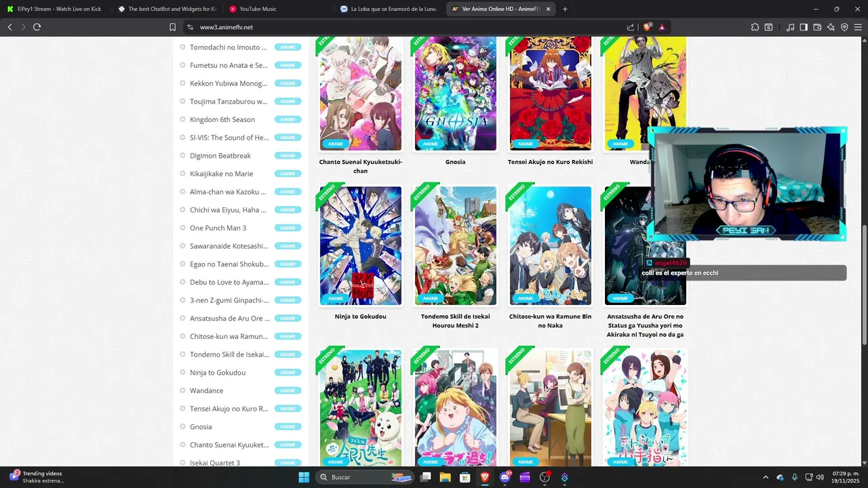Open the Ninja to Gokudou poster

coord(361,246)
